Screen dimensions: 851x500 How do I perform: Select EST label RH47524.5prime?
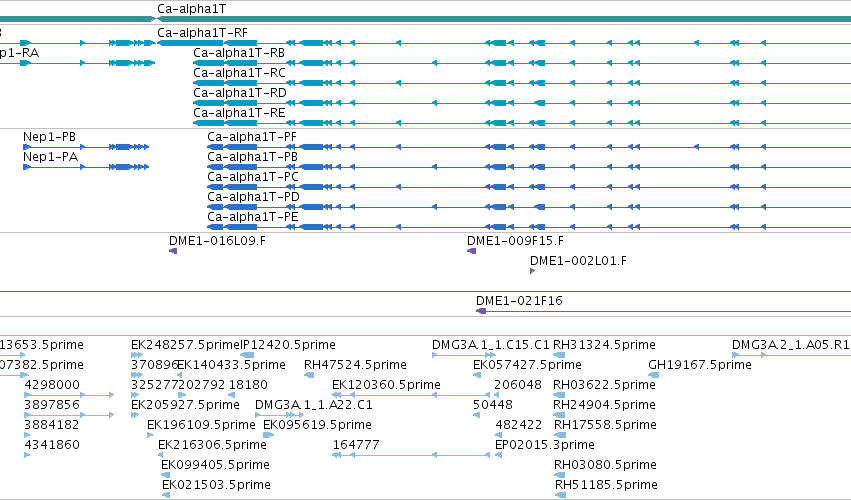[x=355, y=365]
